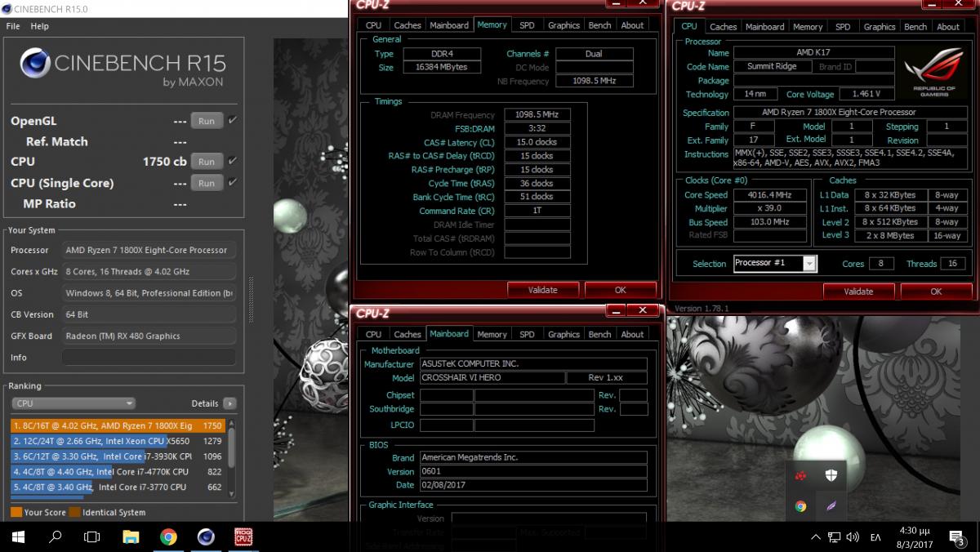The image size is (980, 552).
Task: Run the CPU (Single Core) benchmark
Action: tap(207, 183)
